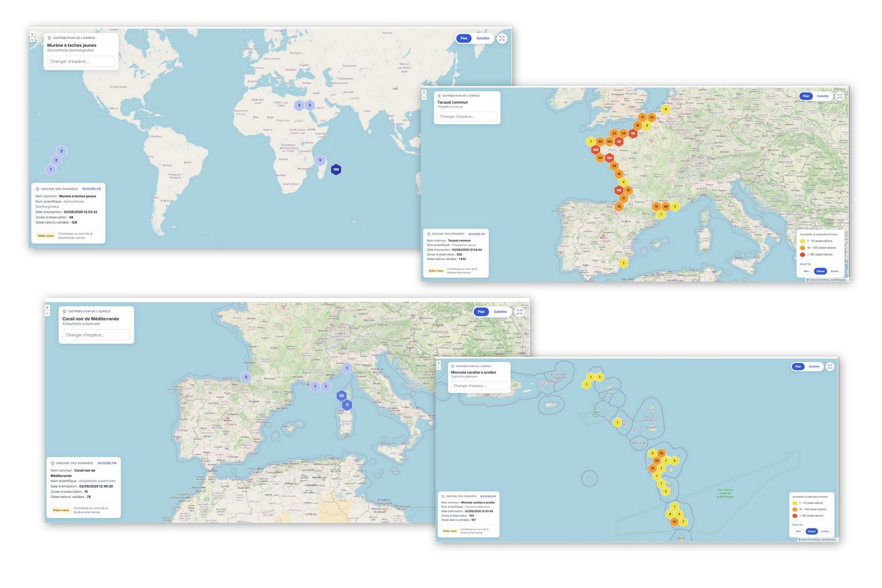The height and width of the screenshot is (588, 882).
Task: Expand the Corail noir de Méditerranée map to fullscreen
Action: [x=519, y=312]
